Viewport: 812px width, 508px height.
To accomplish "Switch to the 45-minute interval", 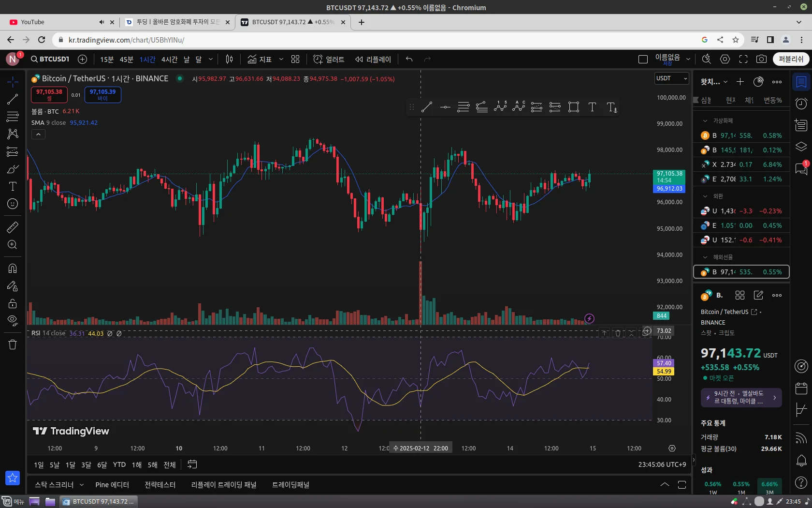I will pos(127,59).
